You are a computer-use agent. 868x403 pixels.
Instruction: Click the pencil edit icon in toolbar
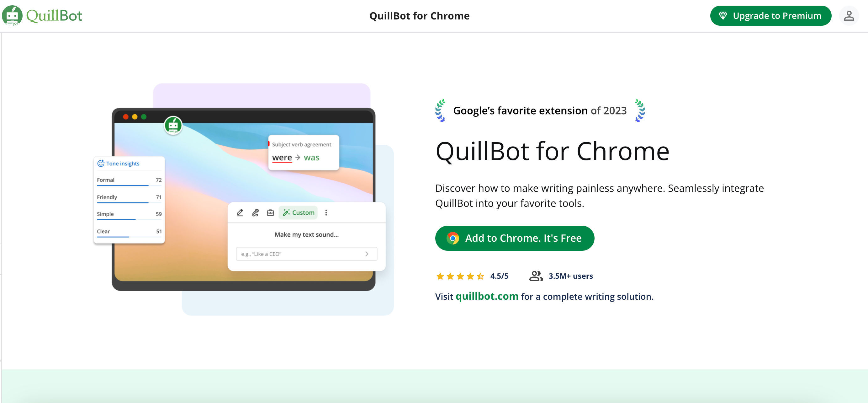coord(239,212)
